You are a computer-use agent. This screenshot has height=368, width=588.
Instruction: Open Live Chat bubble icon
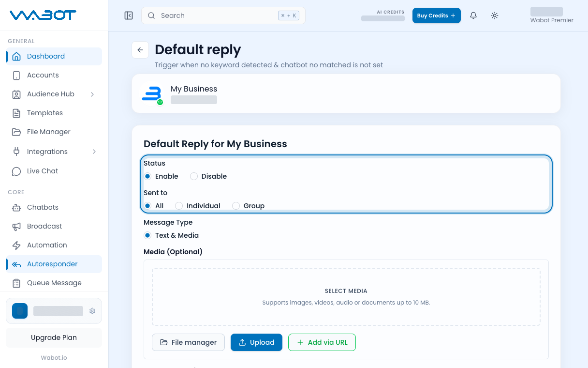tap(16, 171)
